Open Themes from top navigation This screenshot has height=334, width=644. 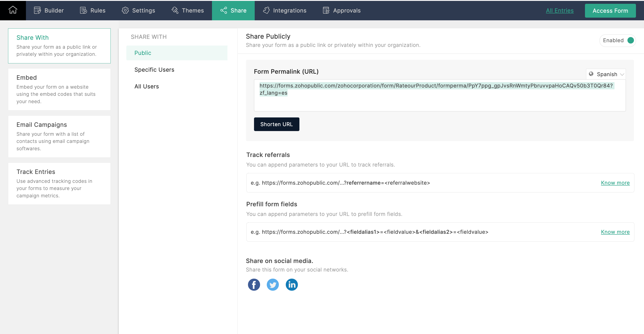188,10
